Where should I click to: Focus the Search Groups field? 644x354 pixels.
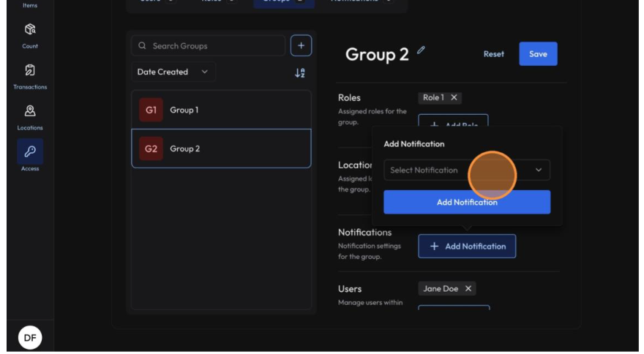(209, 45)
